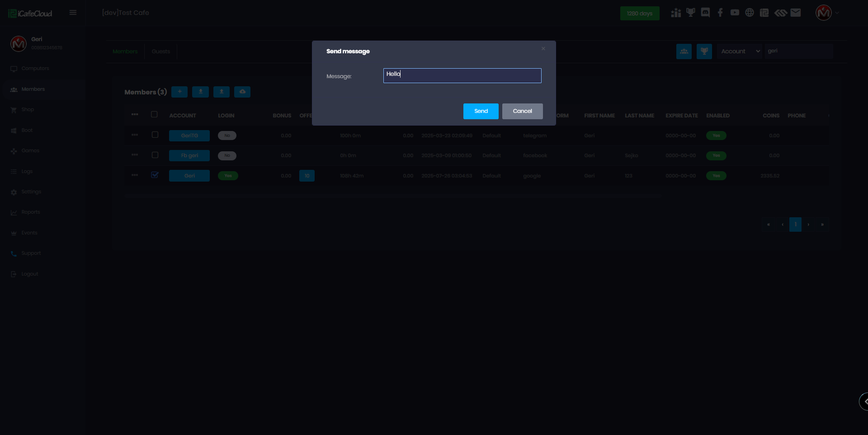
Task: Click the globe website icon
Action: click(750, 13)
